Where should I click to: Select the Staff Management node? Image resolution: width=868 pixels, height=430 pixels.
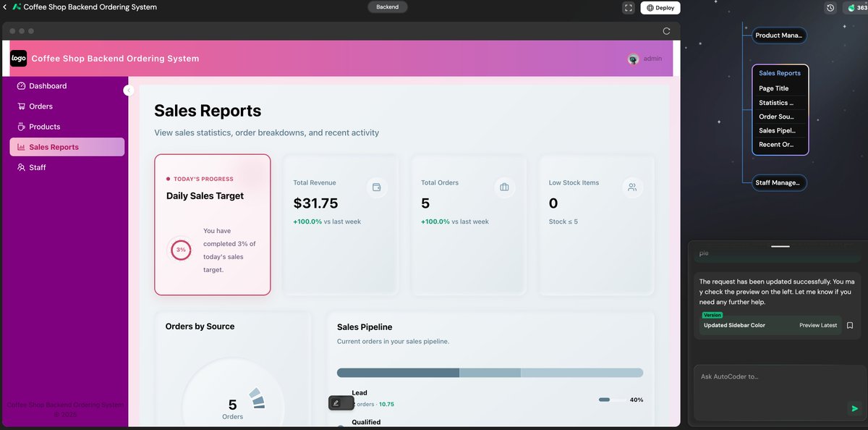tap(779, 183)
